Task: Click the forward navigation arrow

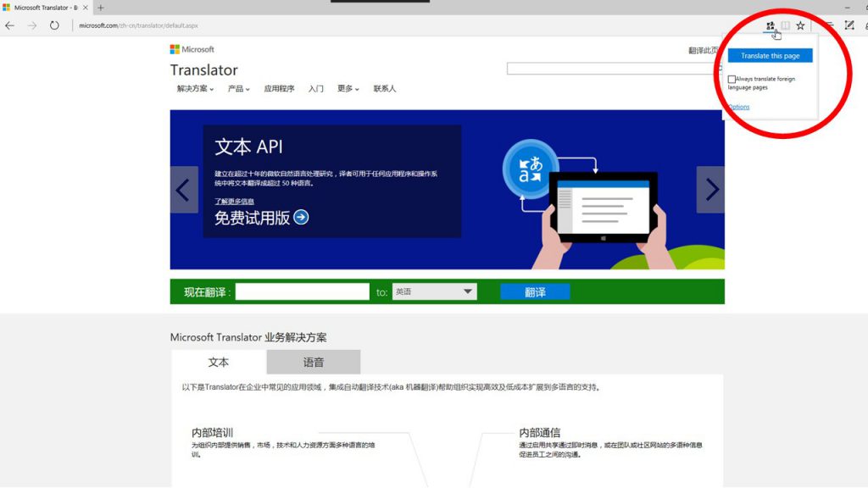Action: coord(31,25)
